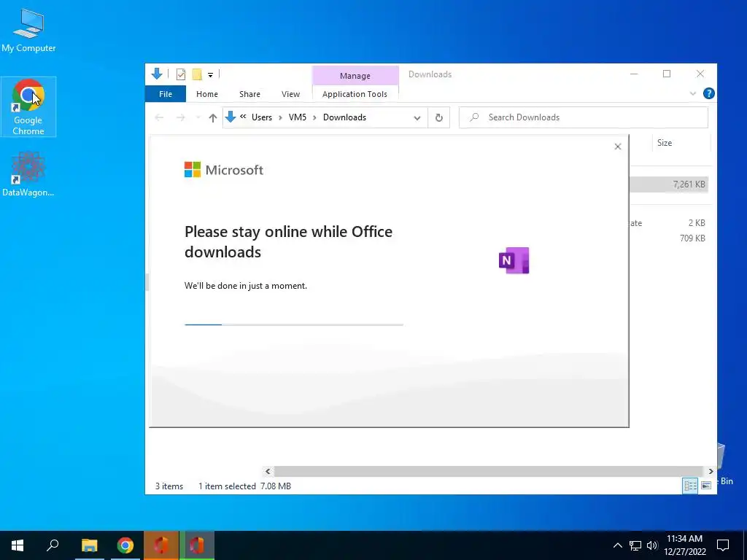Click first Office installer taskbar icon
747x560 pixels.
coord(161,545)
